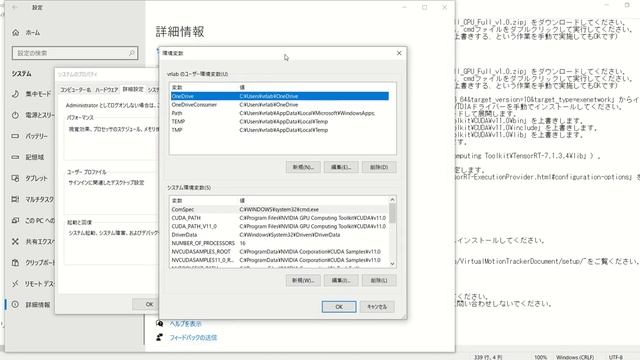640x360 pixels.
Task: Select the TEMP user variable row
Action: [280, 122]
